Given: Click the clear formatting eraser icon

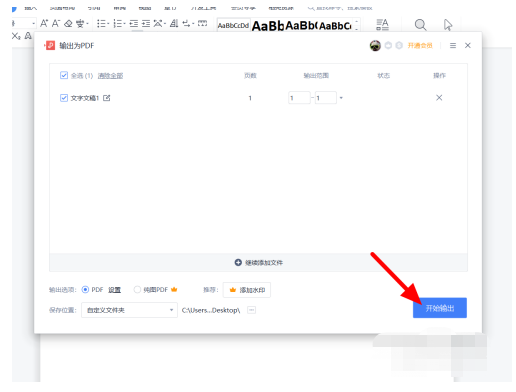Looking at the screenshot, I should tap(68, 24).
